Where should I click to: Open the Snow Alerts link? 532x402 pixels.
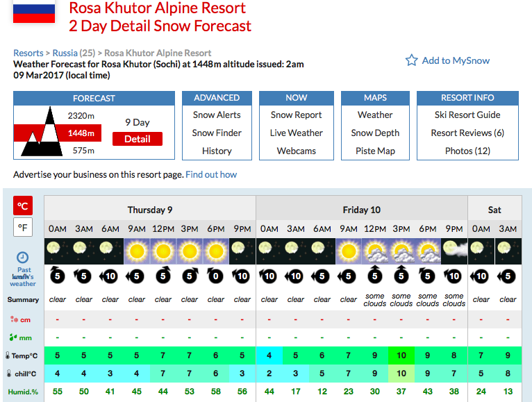217,115
